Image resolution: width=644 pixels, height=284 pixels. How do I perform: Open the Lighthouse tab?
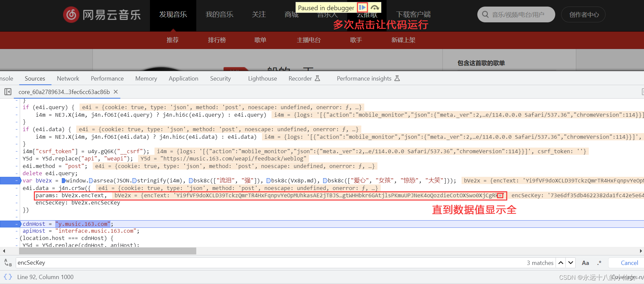pos(262,78)
